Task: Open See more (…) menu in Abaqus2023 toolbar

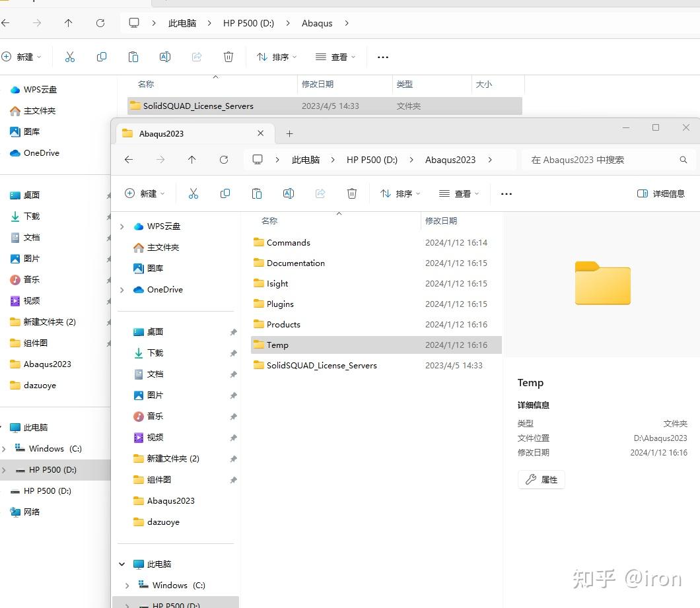Action: (507, 193)
